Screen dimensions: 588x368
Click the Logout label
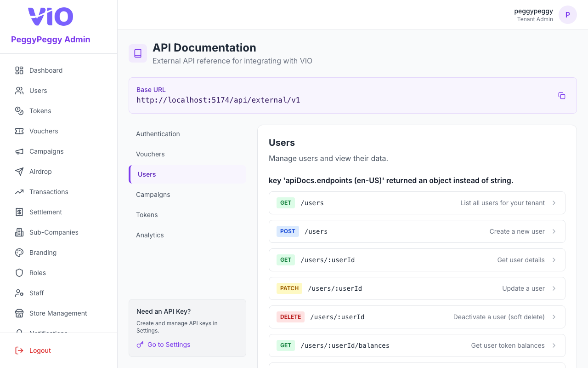click(x=40, y=351)
